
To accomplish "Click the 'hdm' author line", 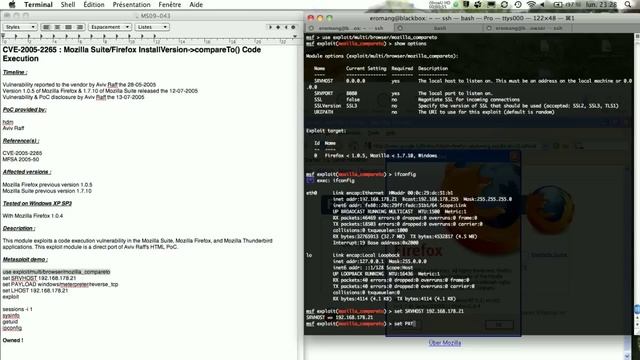I will coord(8,122).
